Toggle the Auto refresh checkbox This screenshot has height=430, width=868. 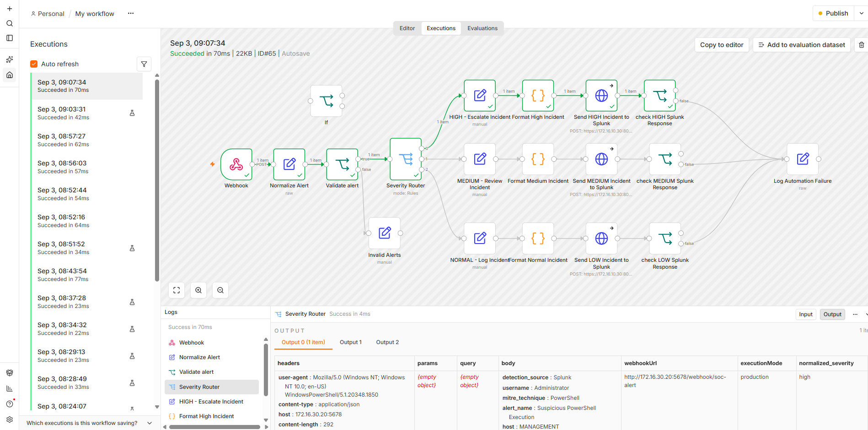pos(34,64)
